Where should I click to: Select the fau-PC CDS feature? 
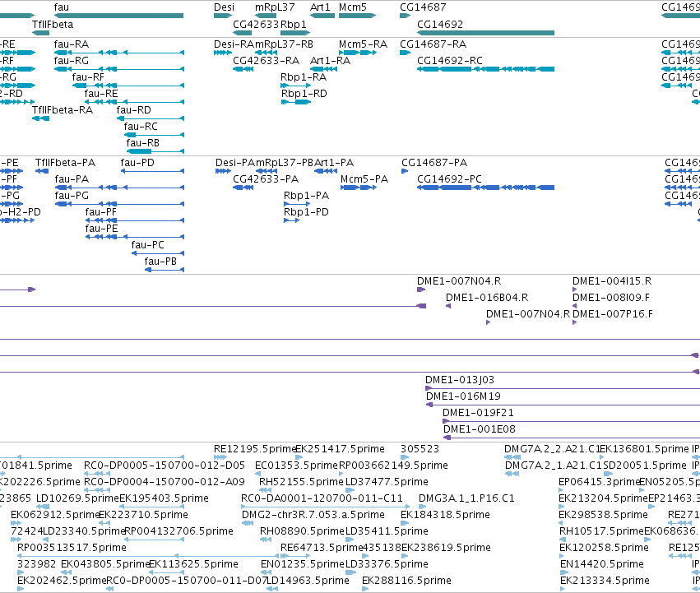[158, 253]
